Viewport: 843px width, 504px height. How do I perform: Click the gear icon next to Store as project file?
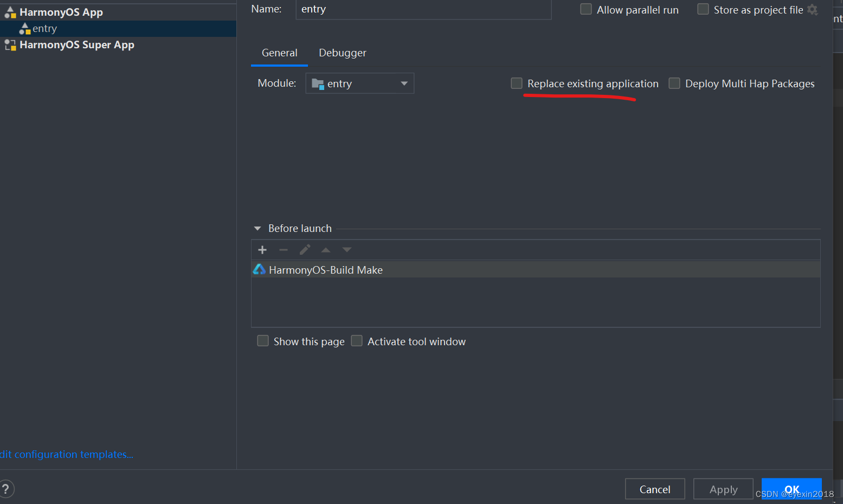(x=812, y=10)
